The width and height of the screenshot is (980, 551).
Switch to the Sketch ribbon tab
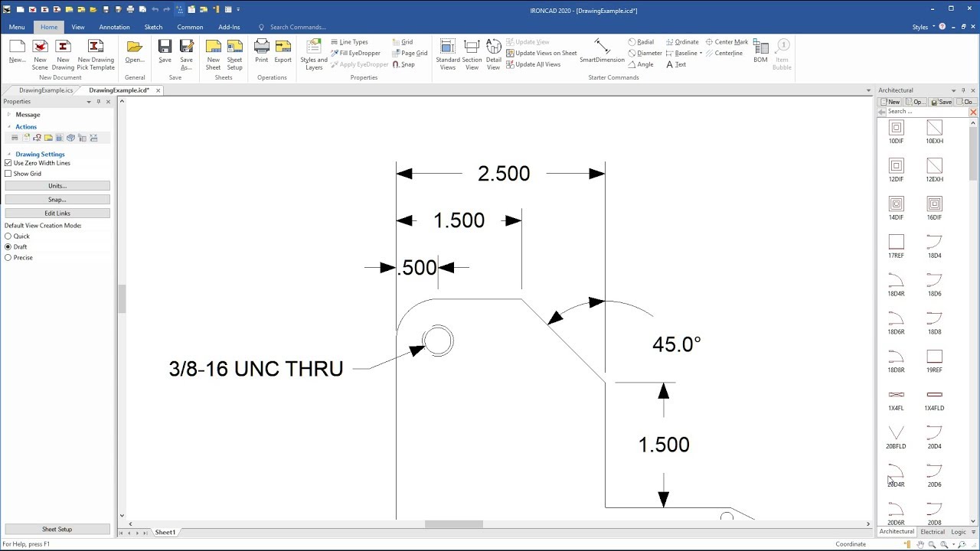pyautogui.click(x=153, y=27)
